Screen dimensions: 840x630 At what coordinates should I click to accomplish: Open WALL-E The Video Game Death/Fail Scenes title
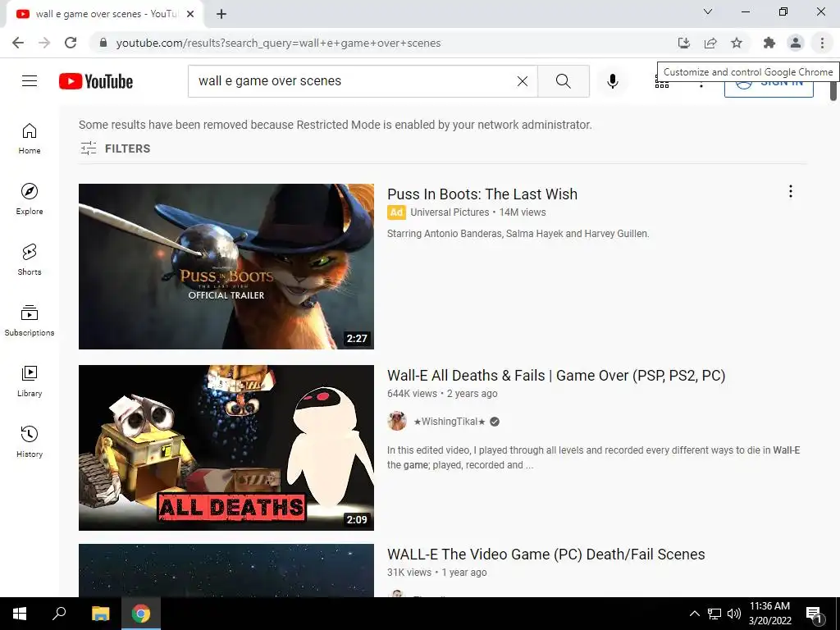point(546,555)
